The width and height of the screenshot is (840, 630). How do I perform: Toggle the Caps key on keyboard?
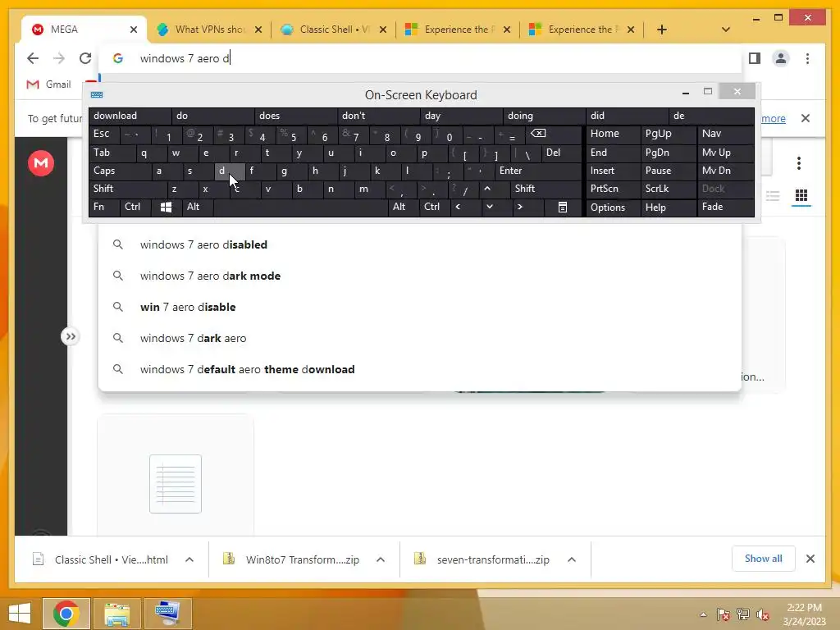[x=120, y=171]
